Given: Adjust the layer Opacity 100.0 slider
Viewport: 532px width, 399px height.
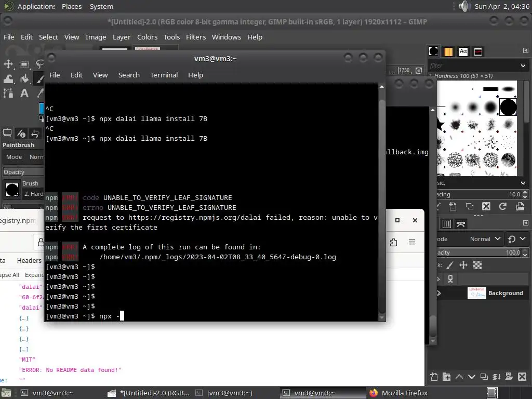Looking at the screenshot, I should click(478, 252).
